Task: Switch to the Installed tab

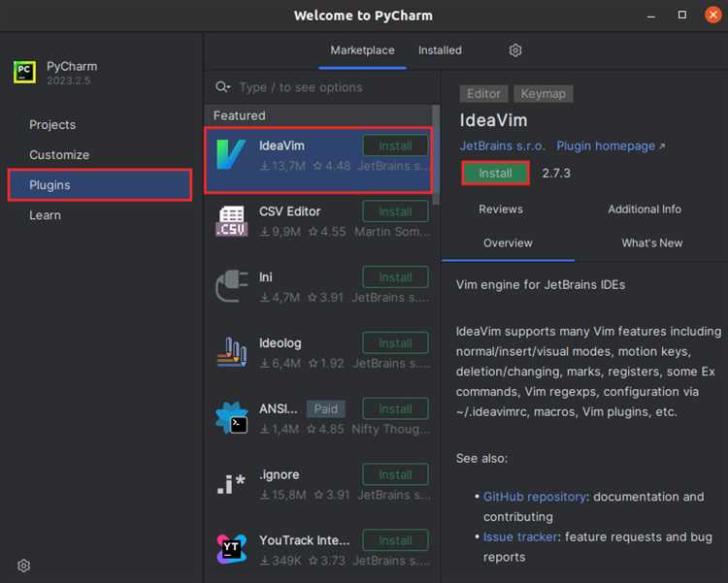Action: pyautogui.click(x=440, y=50)
